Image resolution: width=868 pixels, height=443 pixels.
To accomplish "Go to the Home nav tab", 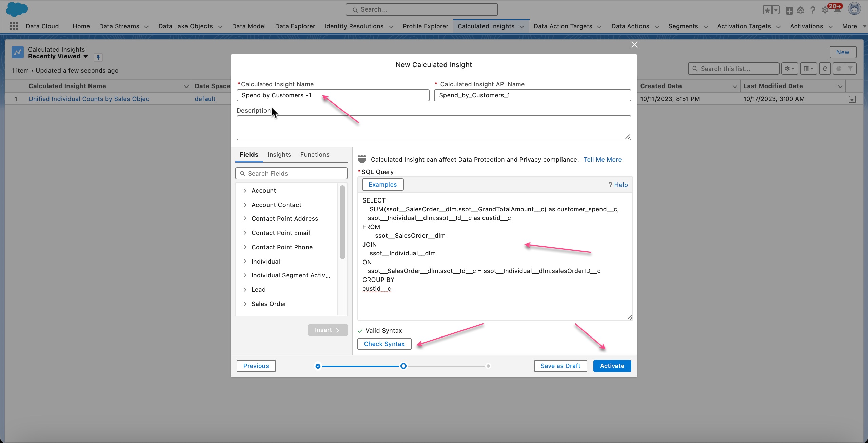I will (81, 26).
